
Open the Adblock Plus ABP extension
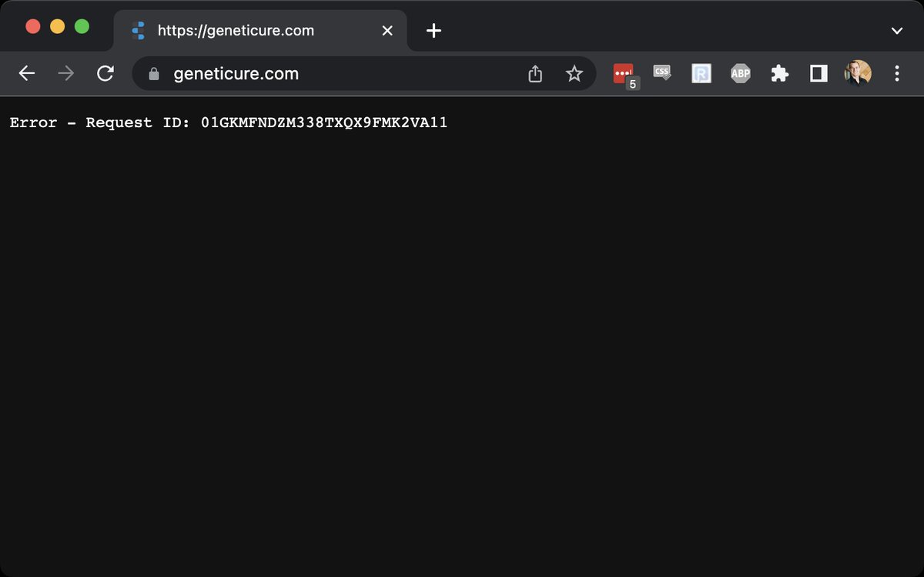[740, 73]
